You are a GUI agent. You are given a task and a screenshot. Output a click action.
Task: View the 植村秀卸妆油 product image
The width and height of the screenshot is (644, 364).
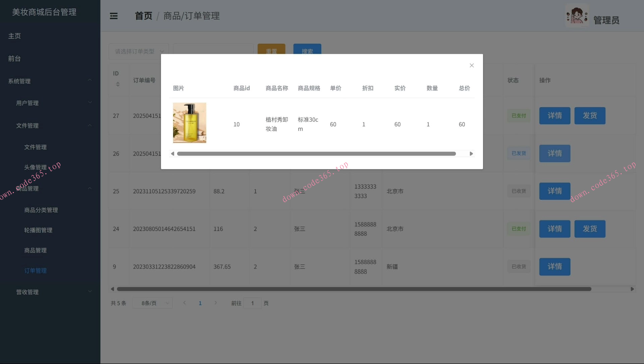(190, 123)
